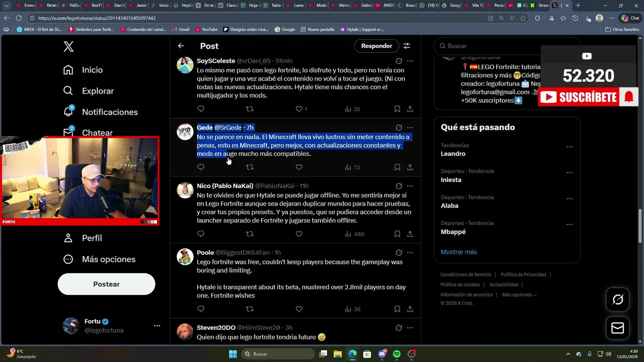Open reply sorting settings icon beside Responder
Image resolution: width=644 pixels, height=362 pixels.
(407, 46)
